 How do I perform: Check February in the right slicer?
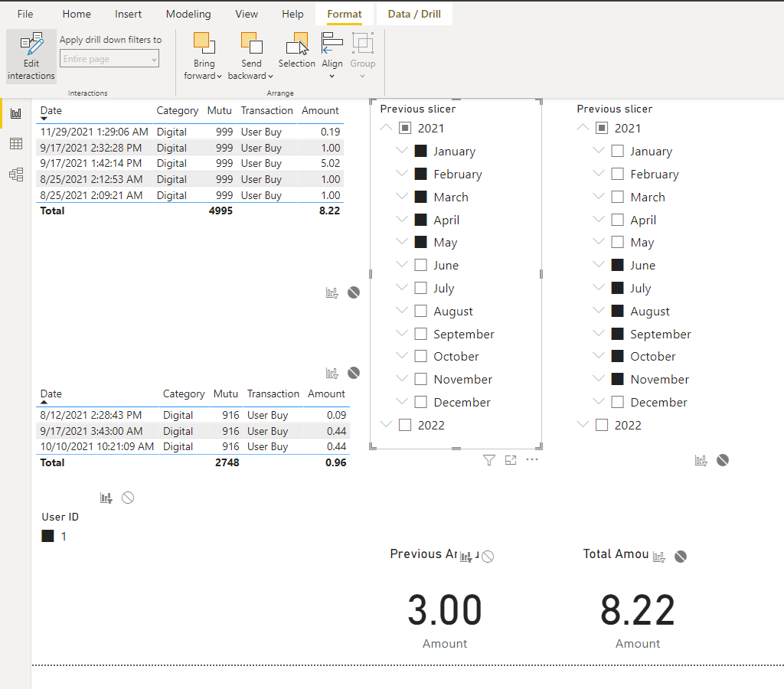click(x=618, y=174)
